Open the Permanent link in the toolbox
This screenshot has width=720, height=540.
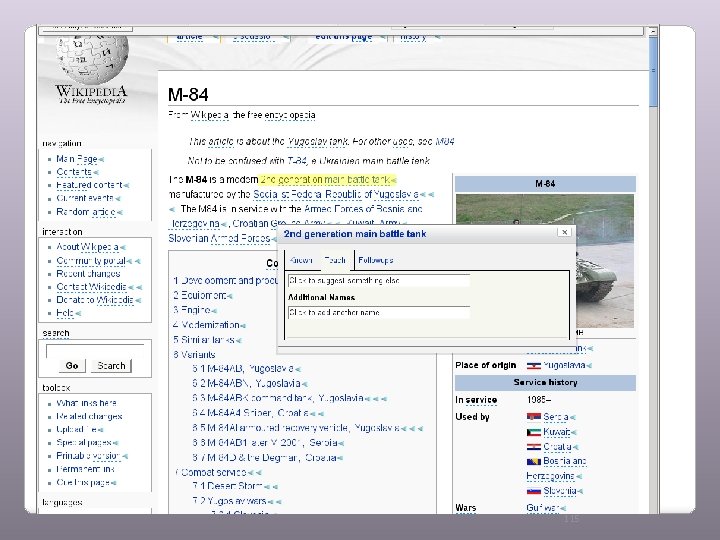click(x=85, y=469)
